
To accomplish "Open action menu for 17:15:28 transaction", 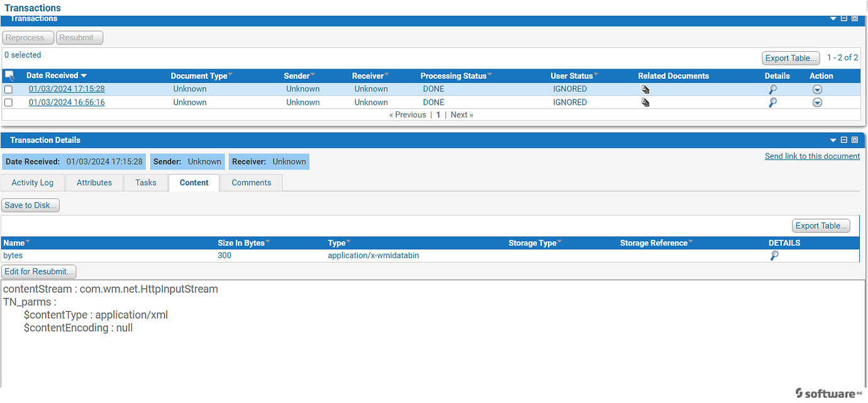I will click(x=817, y=89).
